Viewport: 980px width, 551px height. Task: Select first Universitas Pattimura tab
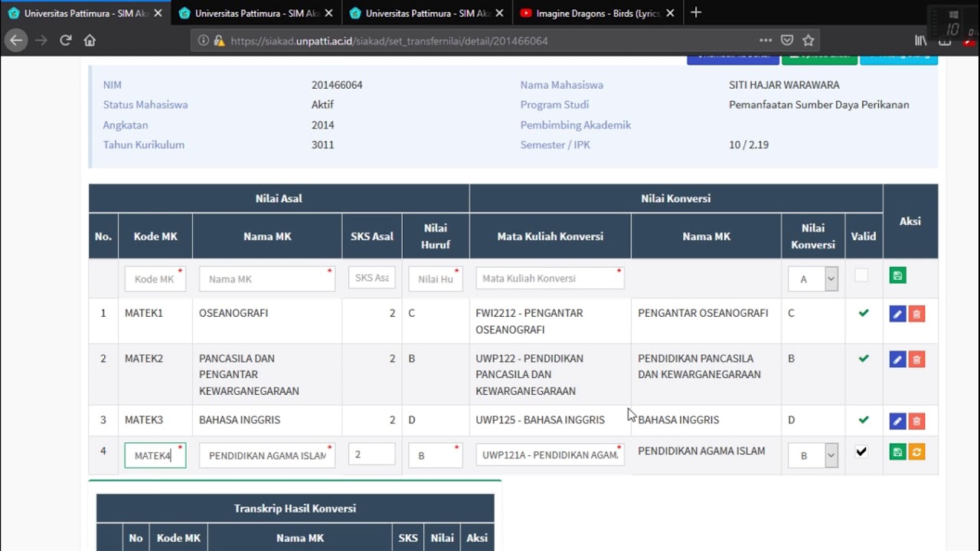coord(86,13)
